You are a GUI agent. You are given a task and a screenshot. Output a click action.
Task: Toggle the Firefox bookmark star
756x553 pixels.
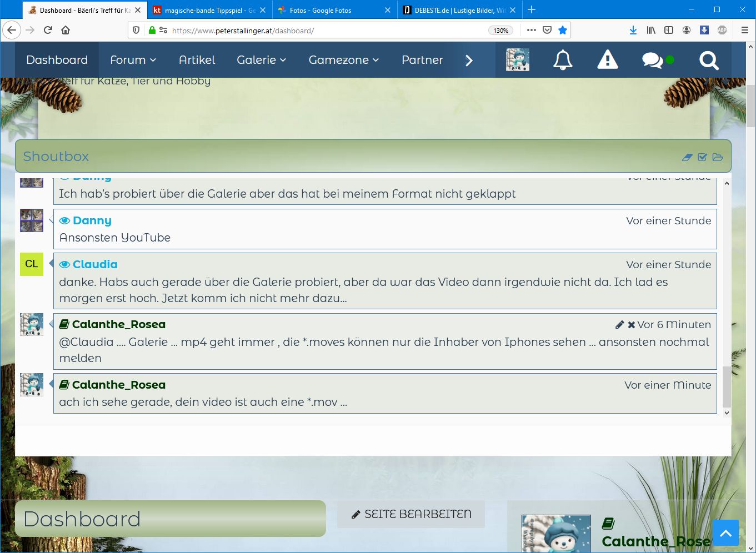563,30
